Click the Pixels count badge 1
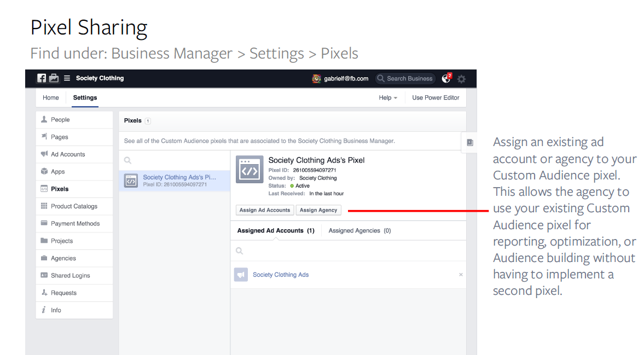644x355 pixels. [148, 121]
